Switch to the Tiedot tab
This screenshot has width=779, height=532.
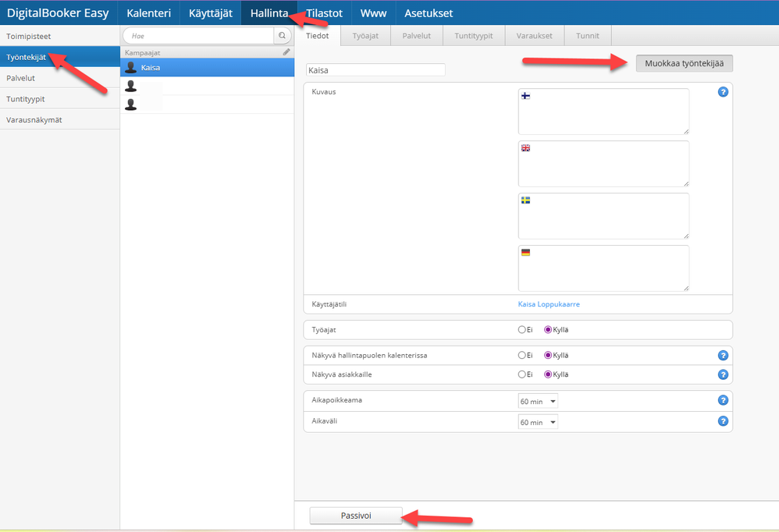click(317, 36)
